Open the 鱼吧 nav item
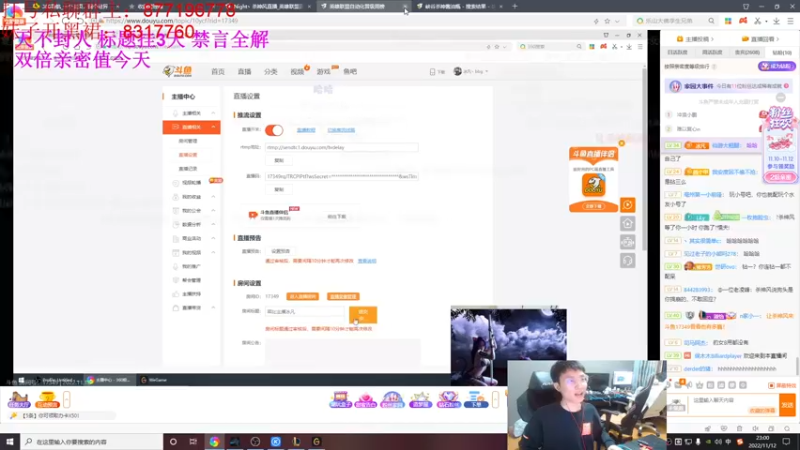The width and height of the screenshot is (800, 450). point(350,71)
